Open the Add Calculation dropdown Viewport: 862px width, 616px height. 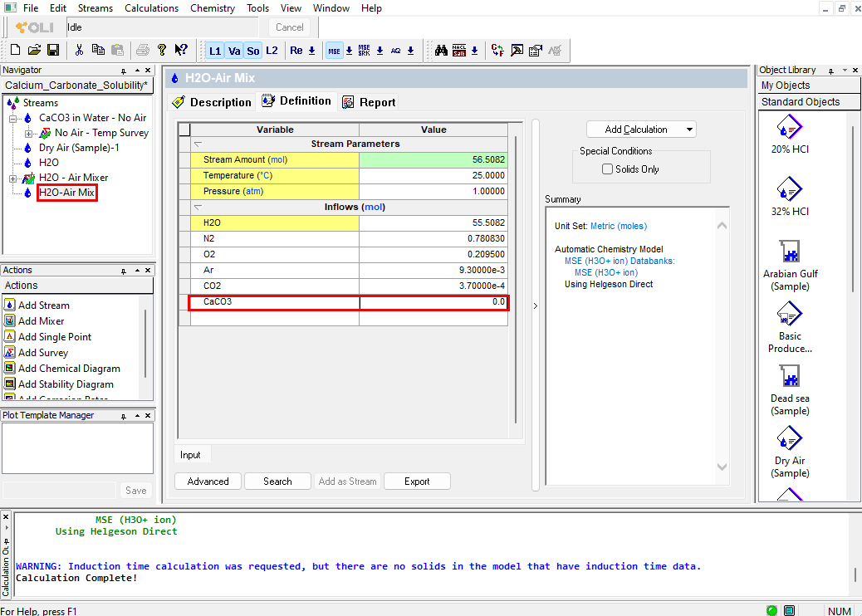click(641, 130)
